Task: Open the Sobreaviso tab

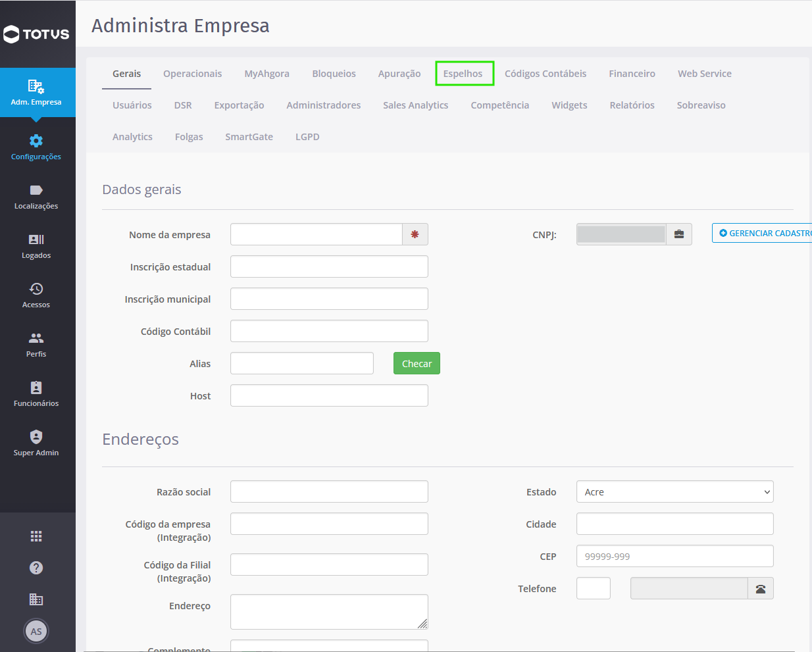Action: (701, 105)
